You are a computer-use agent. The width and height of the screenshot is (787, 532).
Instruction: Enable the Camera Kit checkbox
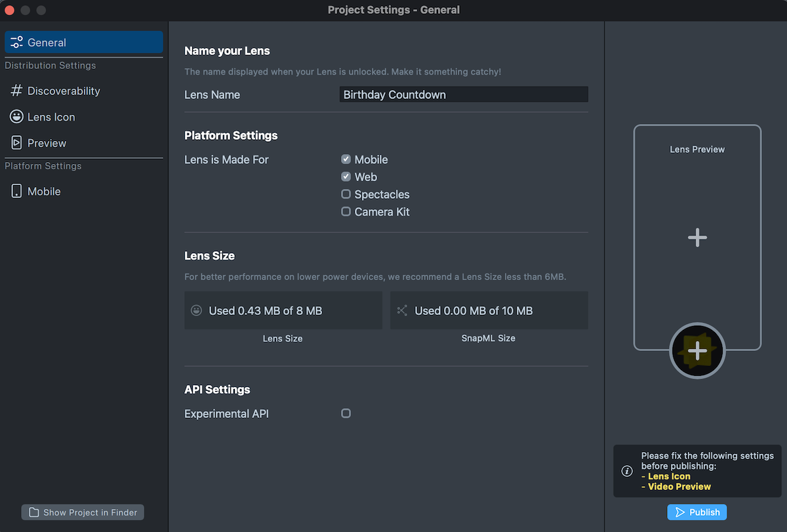(x=346, y=212)
